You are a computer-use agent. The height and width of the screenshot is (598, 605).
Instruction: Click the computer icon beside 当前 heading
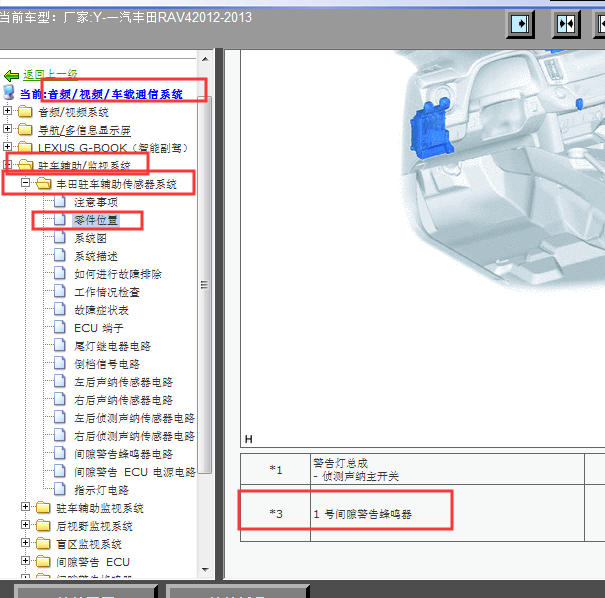coord(8,93)
